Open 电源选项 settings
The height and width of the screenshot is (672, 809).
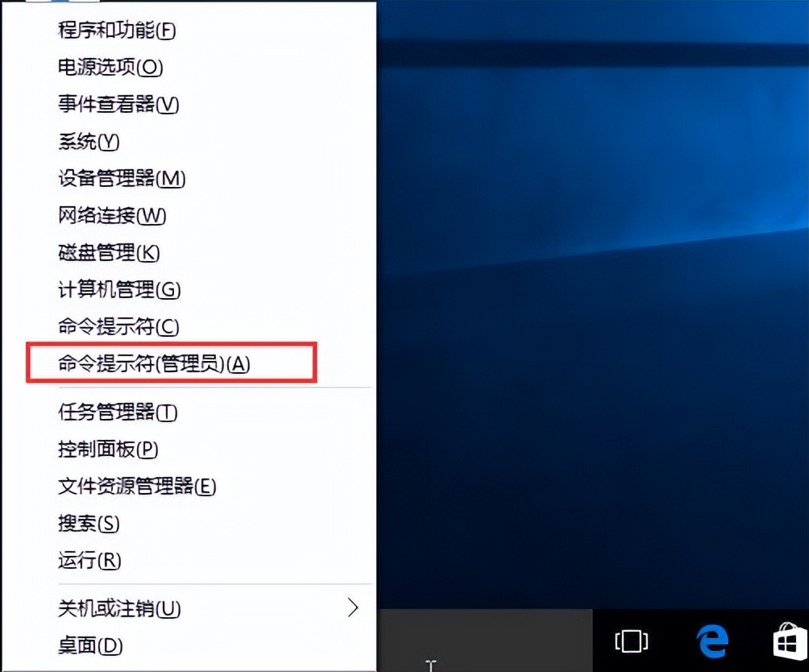(109, 68)
